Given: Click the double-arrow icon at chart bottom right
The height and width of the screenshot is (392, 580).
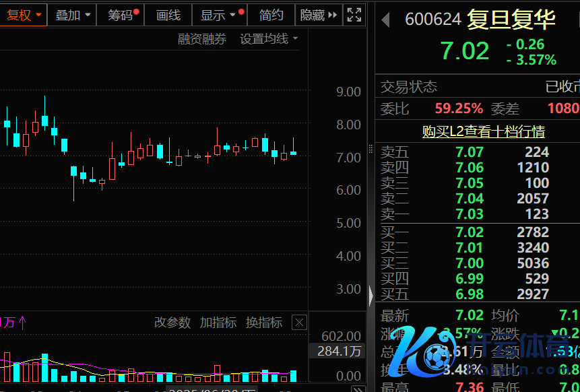Looking at the screenshot, I should click(359, 389).
